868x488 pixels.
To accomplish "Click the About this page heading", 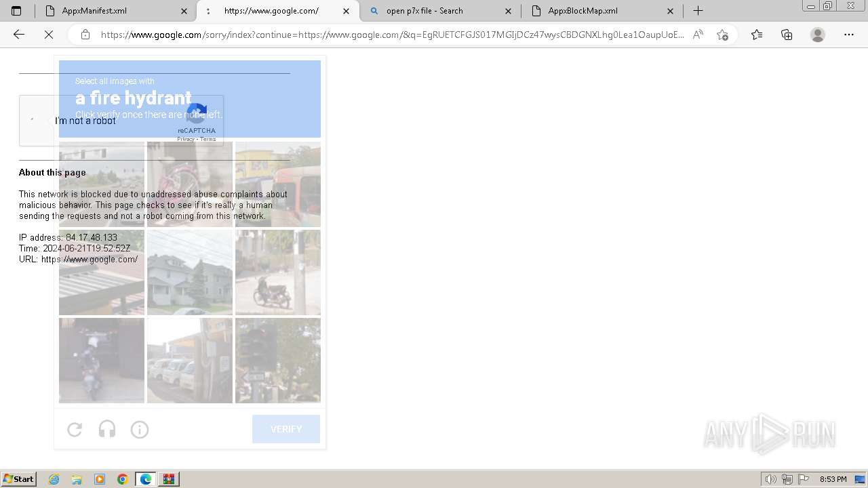I will (52, 172).
